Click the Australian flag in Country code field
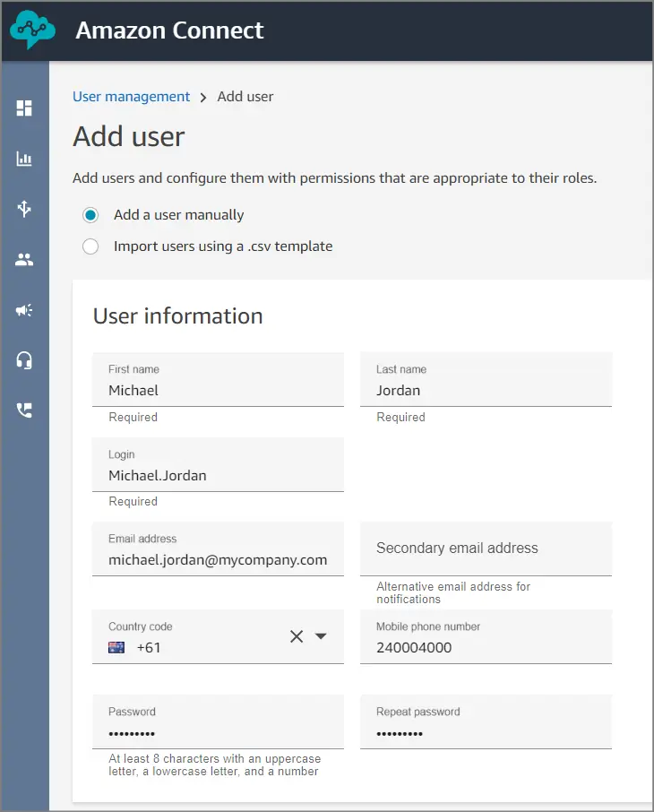Screen dimensions: 654x812 116,647
